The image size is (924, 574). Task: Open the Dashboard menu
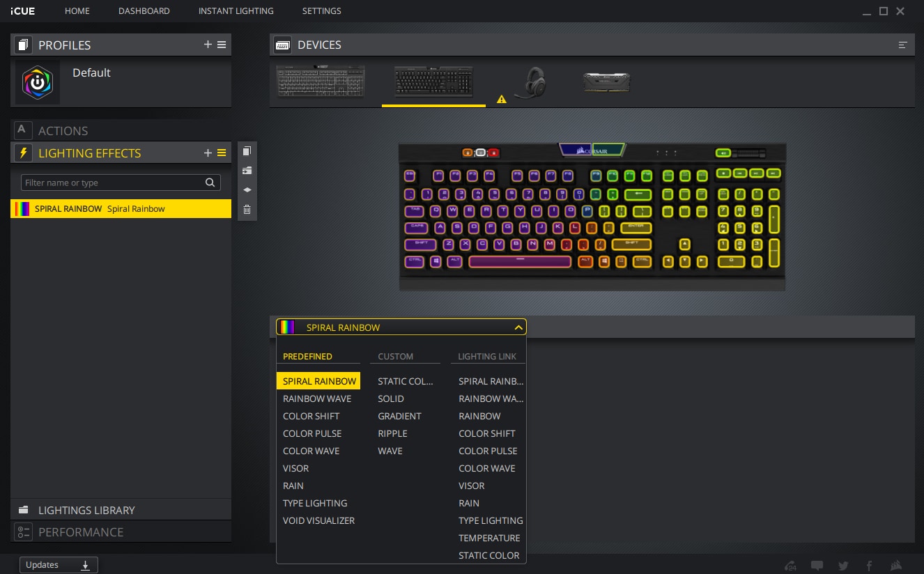tap(144, 11)
